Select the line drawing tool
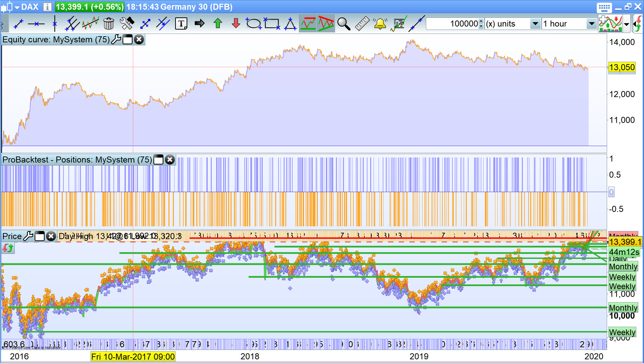This screenshot has width=644, height=363. coord(18,24)
